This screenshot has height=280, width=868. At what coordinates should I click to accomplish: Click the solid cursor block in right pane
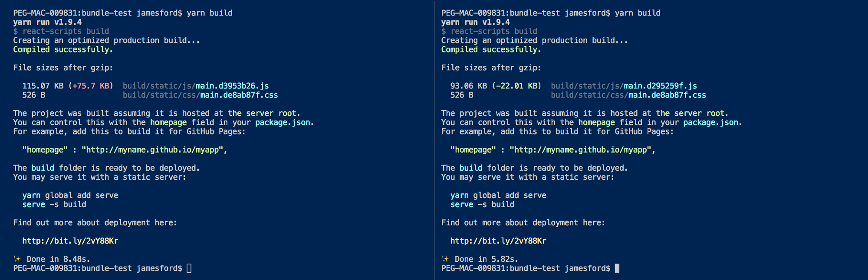[617, 268]
